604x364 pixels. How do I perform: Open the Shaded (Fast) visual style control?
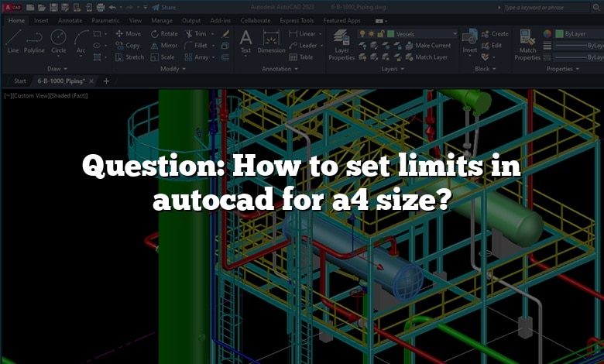tap(69, 95)
